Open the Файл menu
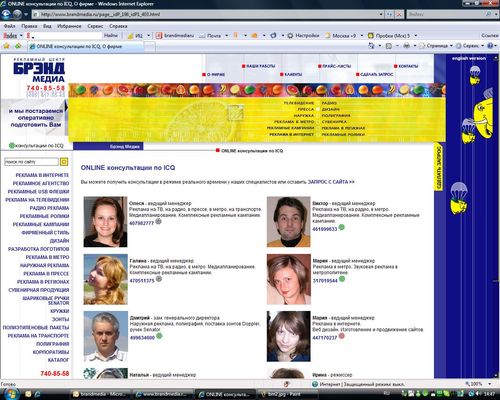 click(9, 26)
